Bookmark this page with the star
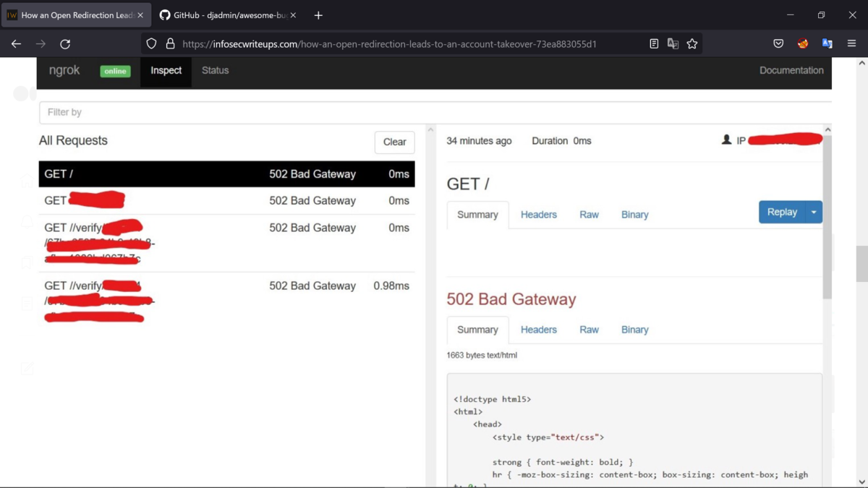Image resolution: width=868 pixels, height=488 pixels. click(x=692, y=44)
